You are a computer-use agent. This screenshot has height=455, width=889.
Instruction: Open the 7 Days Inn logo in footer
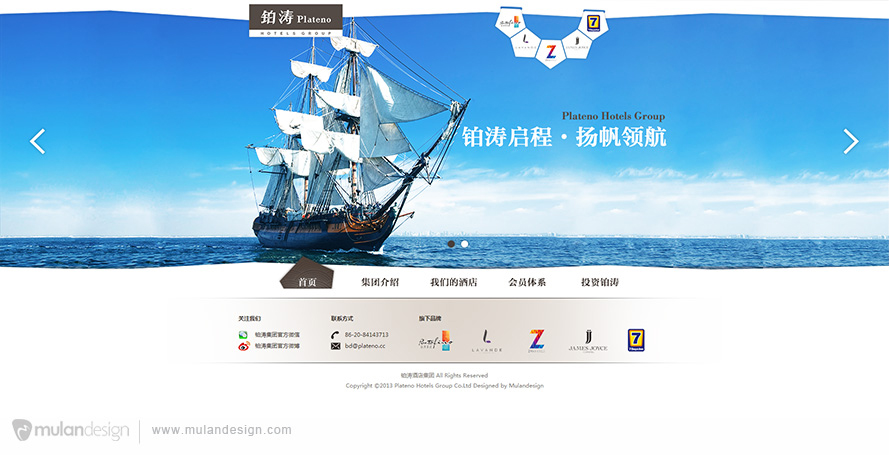(636, 340)
